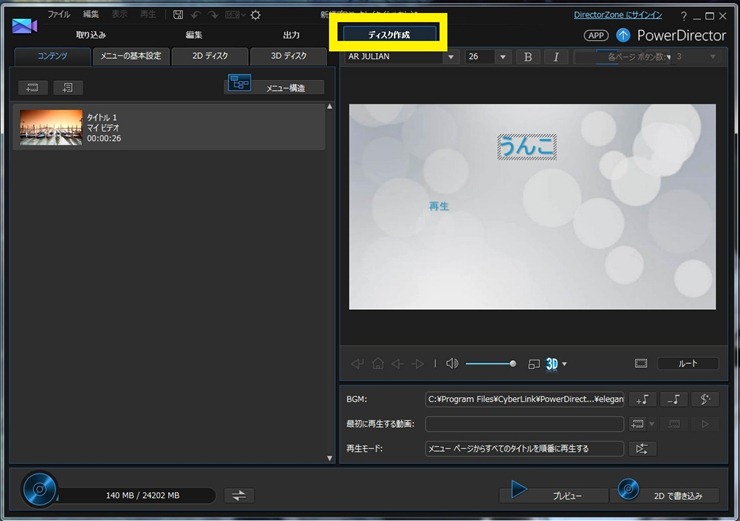Image resolution: width=740 pixels, height=521 pixels.
Task: Click the プレビュー button
Action: click(x=553, y=492)
